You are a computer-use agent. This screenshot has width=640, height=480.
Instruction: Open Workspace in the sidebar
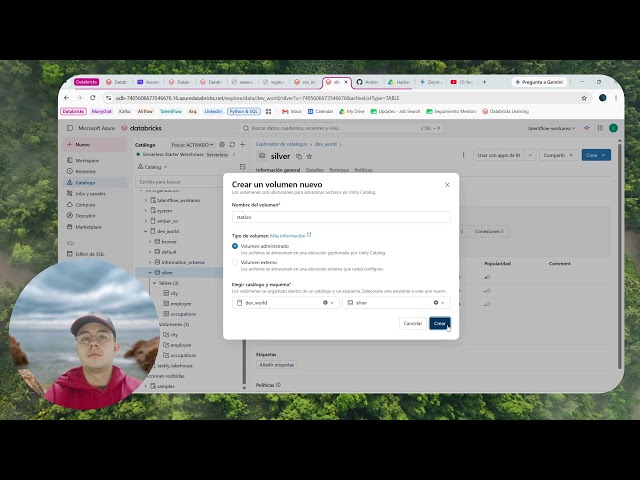click(x=87, y=160)
